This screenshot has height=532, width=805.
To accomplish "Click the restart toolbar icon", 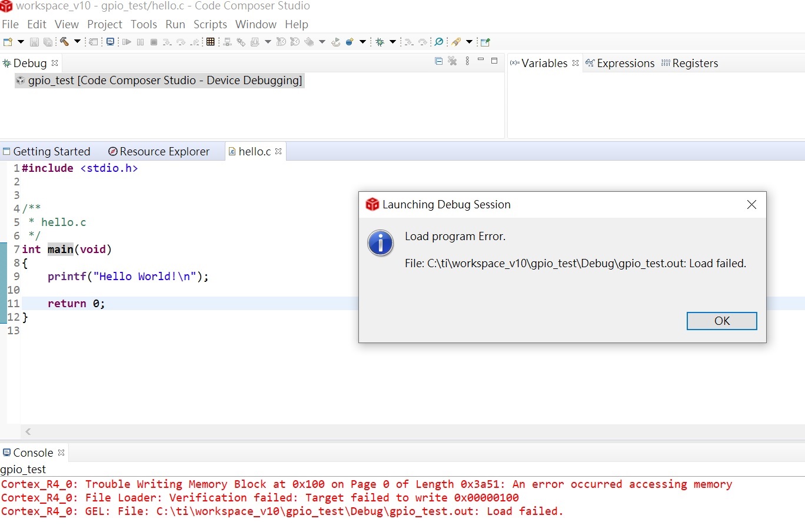I will (335, 42).
